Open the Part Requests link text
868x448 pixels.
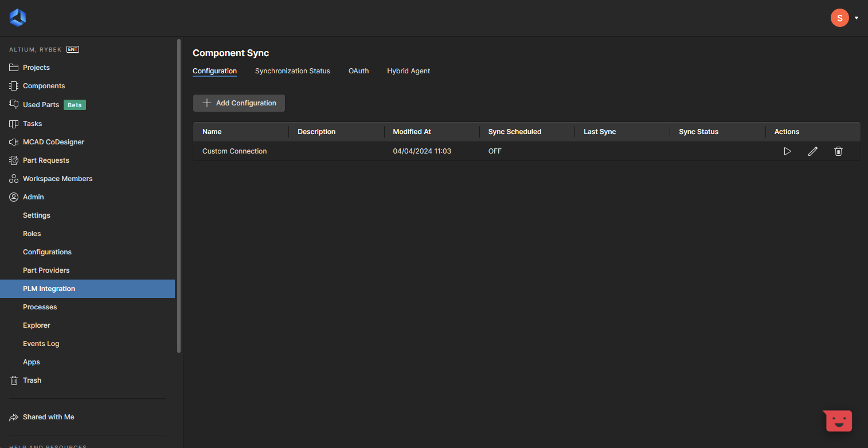coord(46,160)
